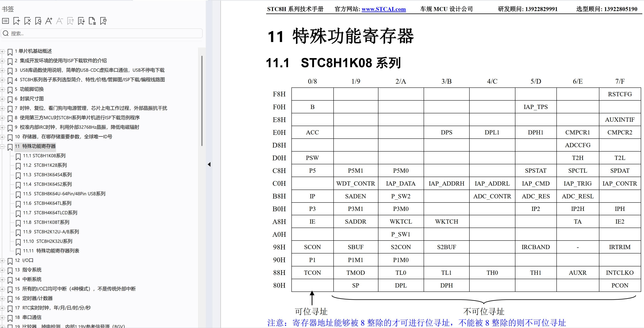Expand chapter 10 存储器 bookmark
Screen dimensions: 644x328
click(x=2, y=137)
